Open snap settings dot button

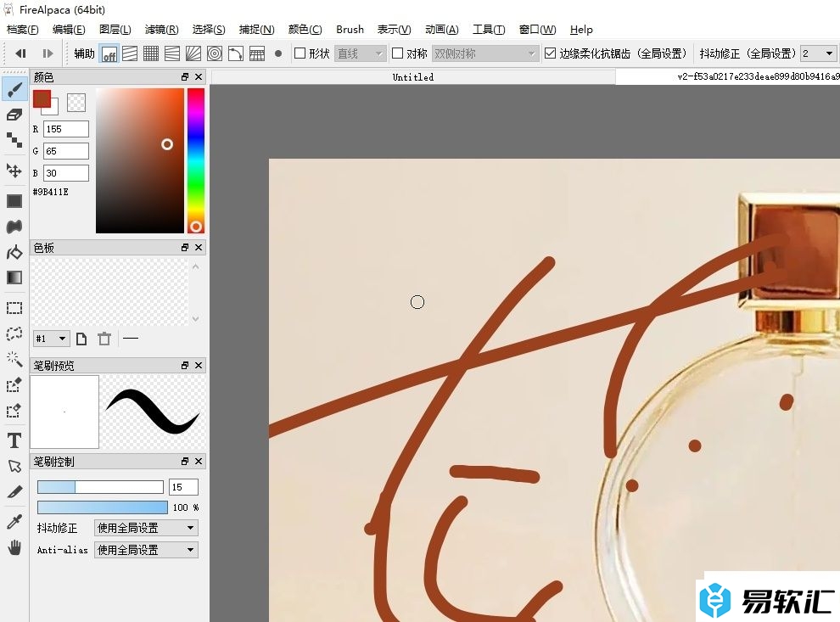pos(278,53)
